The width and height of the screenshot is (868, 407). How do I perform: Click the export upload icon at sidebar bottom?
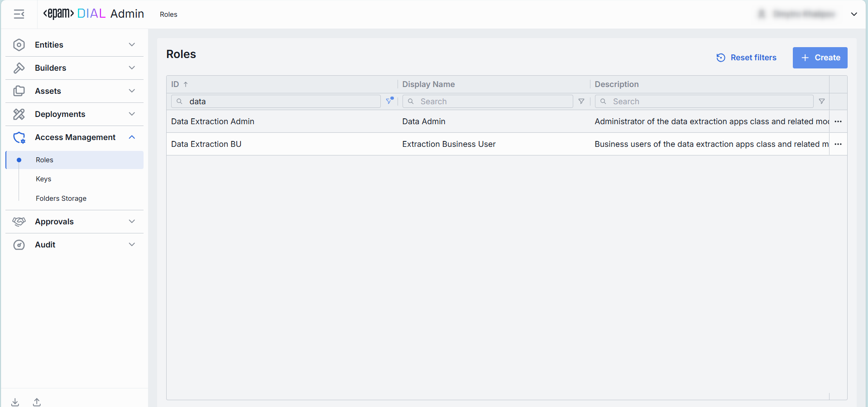[37, 402]
